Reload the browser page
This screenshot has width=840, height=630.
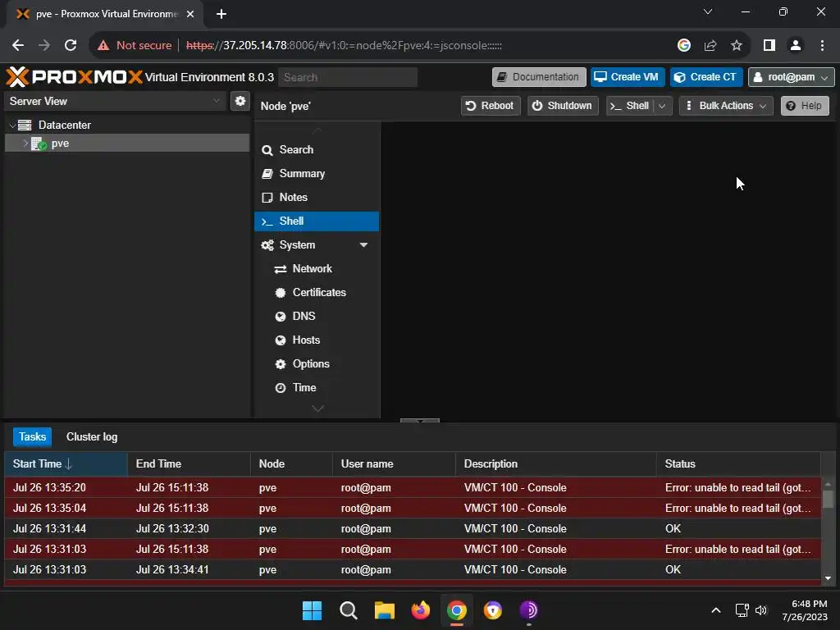[x=71, y=46]
